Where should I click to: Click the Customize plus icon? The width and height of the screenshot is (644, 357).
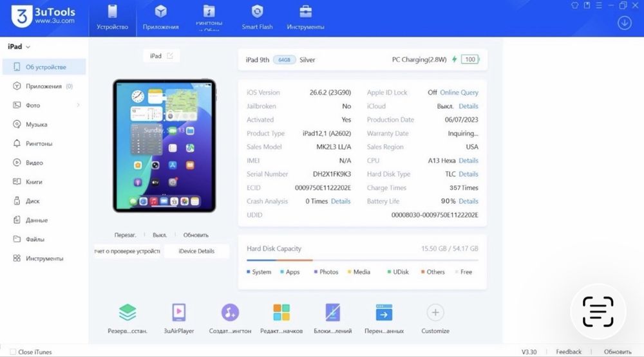click(435, 313)
